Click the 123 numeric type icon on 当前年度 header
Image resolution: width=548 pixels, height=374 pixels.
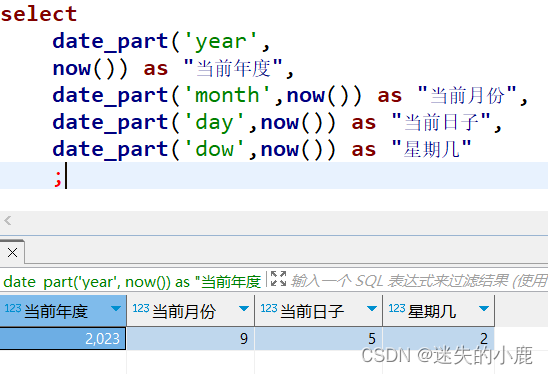point(13,308)
